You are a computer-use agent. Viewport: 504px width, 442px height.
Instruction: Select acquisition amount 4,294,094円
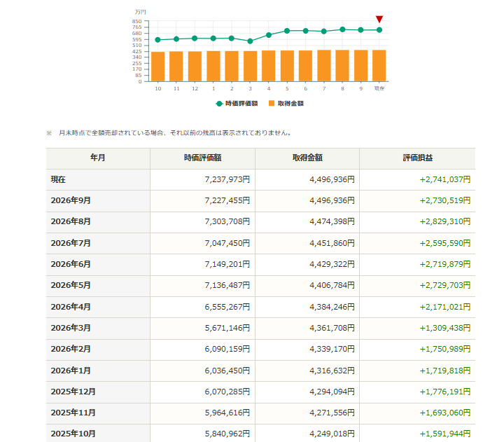point(332,392)
